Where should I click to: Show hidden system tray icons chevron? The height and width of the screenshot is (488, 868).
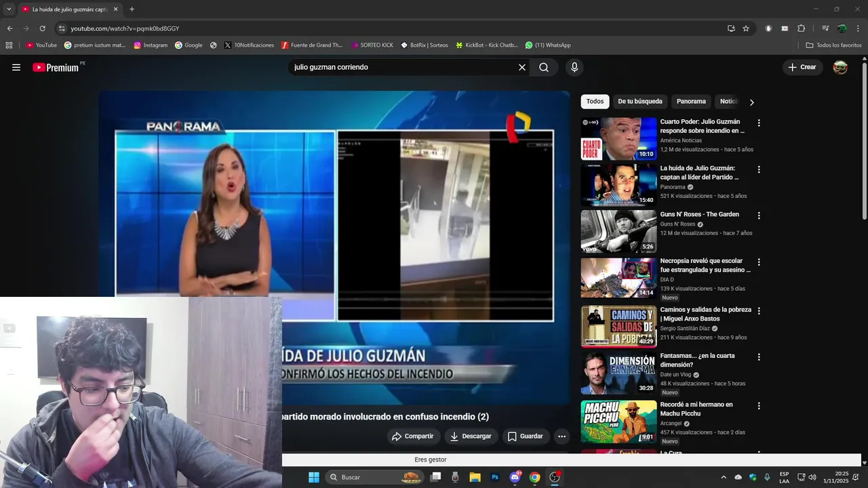pos(724,477)
